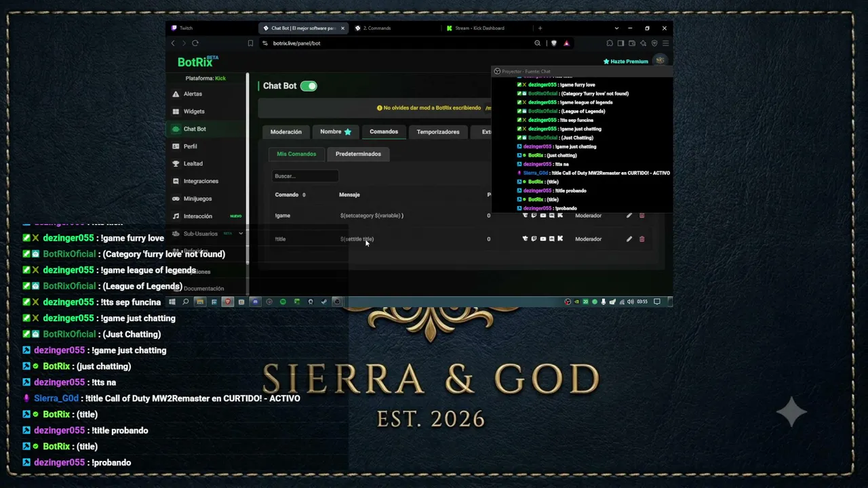Click the Mensaje column header
Image resolution: width=868 pixels, height=488 pixels.
349,195
